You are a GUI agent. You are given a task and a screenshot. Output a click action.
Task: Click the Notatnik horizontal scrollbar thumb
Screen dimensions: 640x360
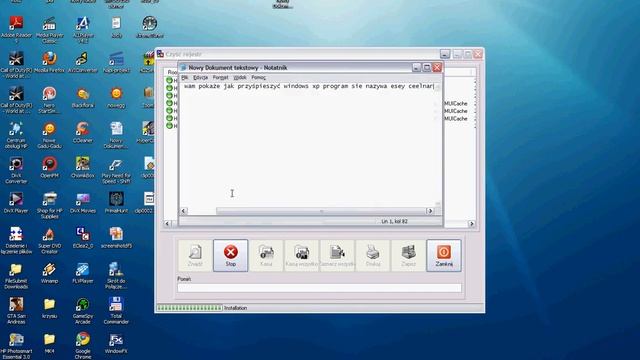tap(321, 211)
